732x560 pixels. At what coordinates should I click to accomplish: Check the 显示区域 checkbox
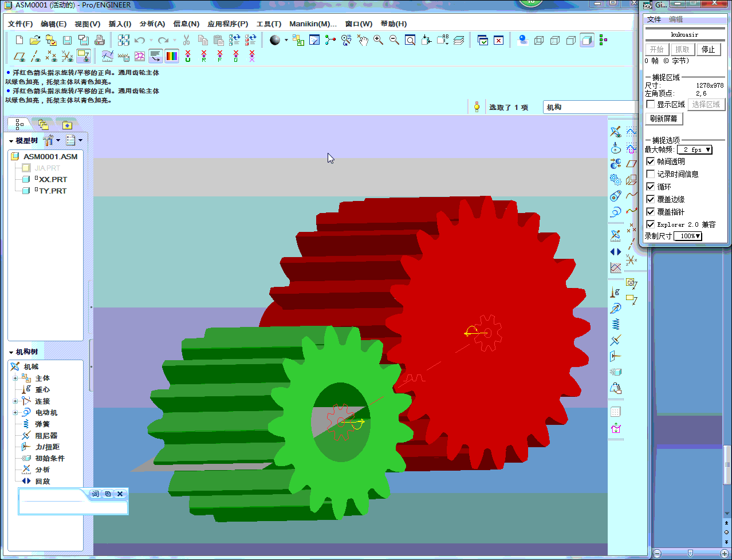(x=651, y=104)
